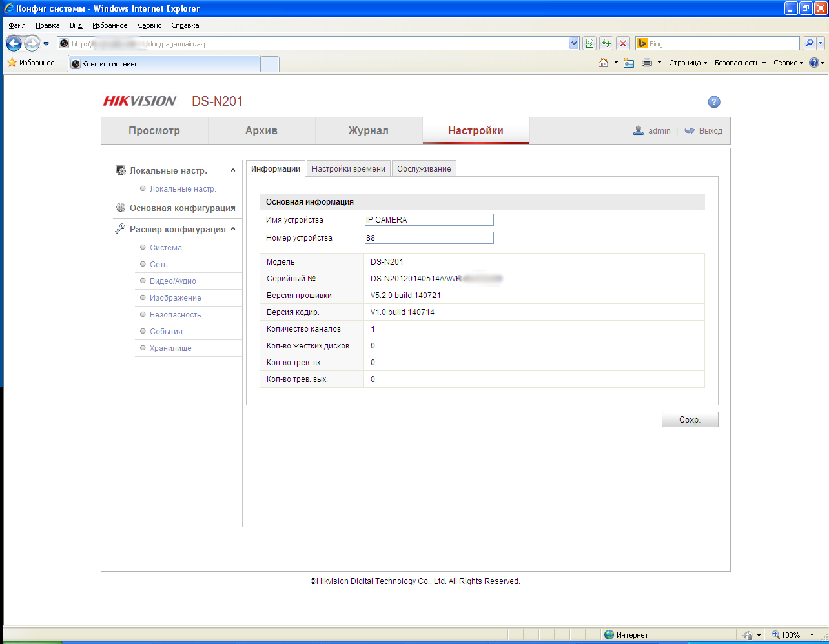The height and width of the screenshot is (644, 829).
Task: Click the Имя устройства input field
Action: 429,220
